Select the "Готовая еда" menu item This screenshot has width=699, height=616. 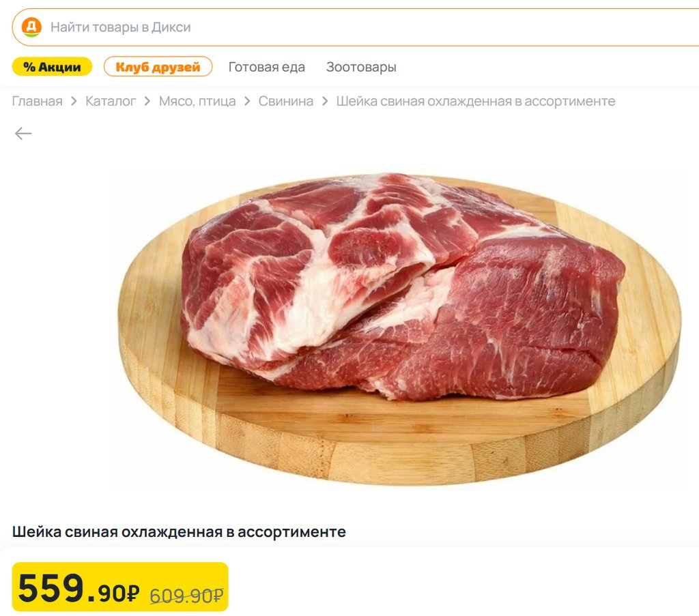click(x=267, y=67)
